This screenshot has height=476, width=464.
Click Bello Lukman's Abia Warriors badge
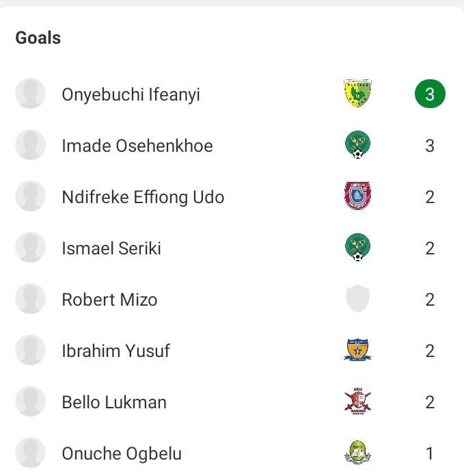click(x=357, y=402)
